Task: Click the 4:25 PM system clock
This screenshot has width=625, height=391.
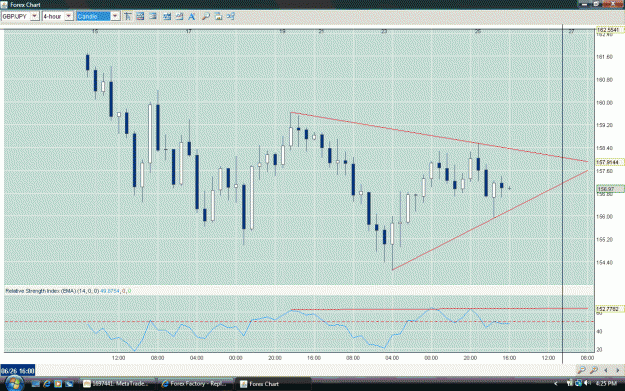Action: click(x=606, y=383)
